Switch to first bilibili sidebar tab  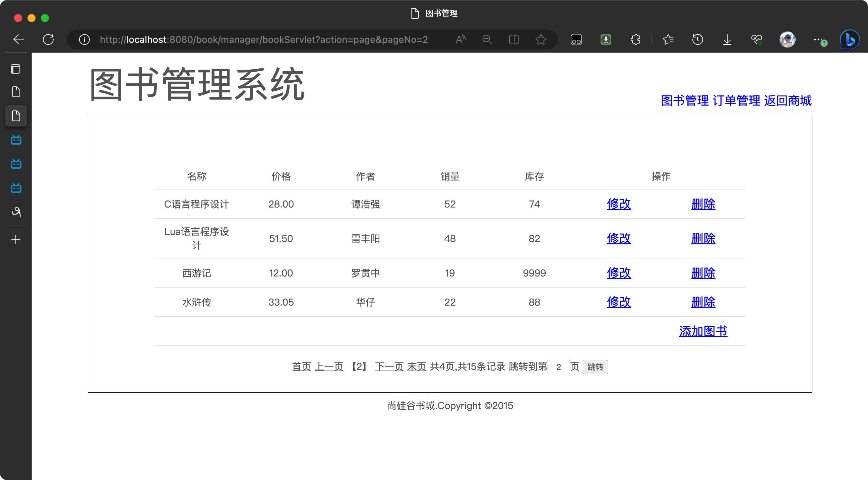(16, 140)
